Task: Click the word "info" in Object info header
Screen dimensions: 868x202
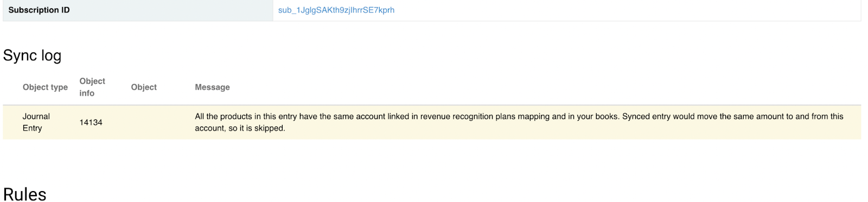Action: click(87, 93)
